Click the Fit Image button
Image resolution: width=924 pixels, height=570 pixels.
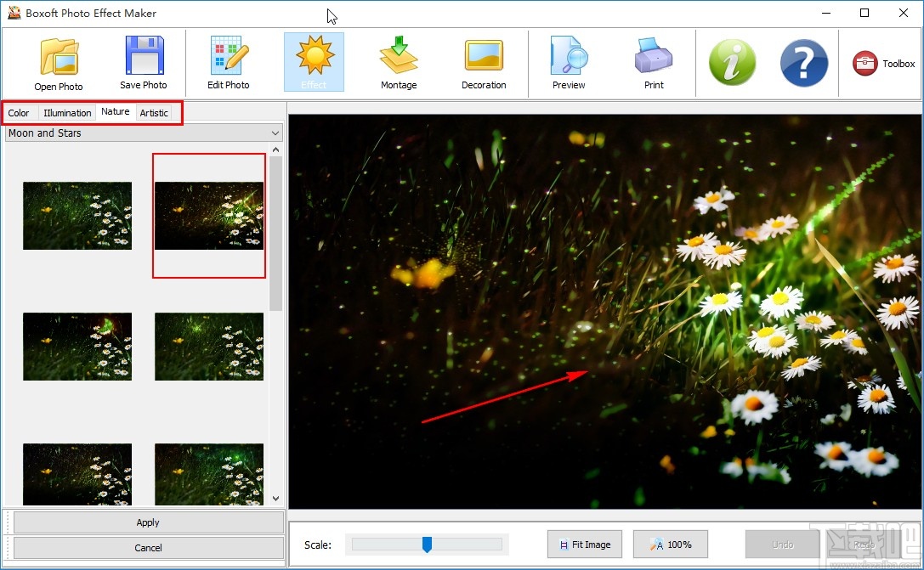585,545
